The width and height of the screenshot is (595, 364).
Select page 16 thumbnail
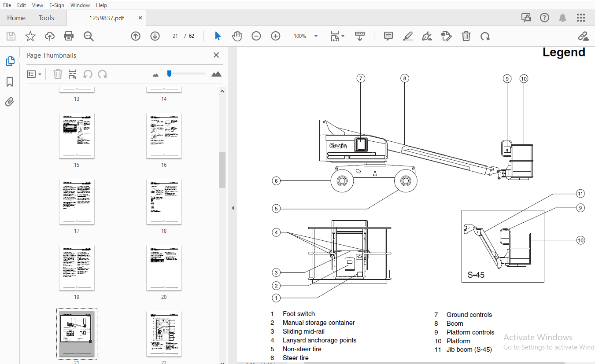point(164,136)
